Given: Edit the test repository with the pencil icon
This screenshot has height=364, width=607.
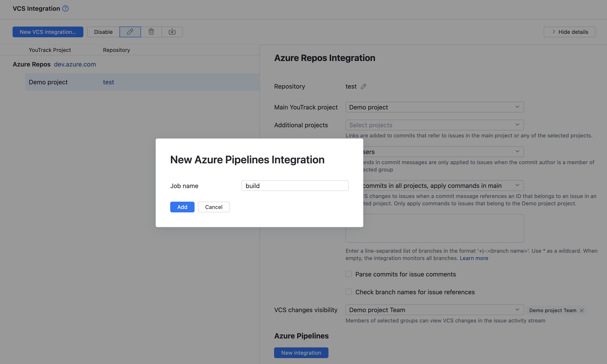Looking at the screenshot, I should pyautogui.click(x=364, y=86).
